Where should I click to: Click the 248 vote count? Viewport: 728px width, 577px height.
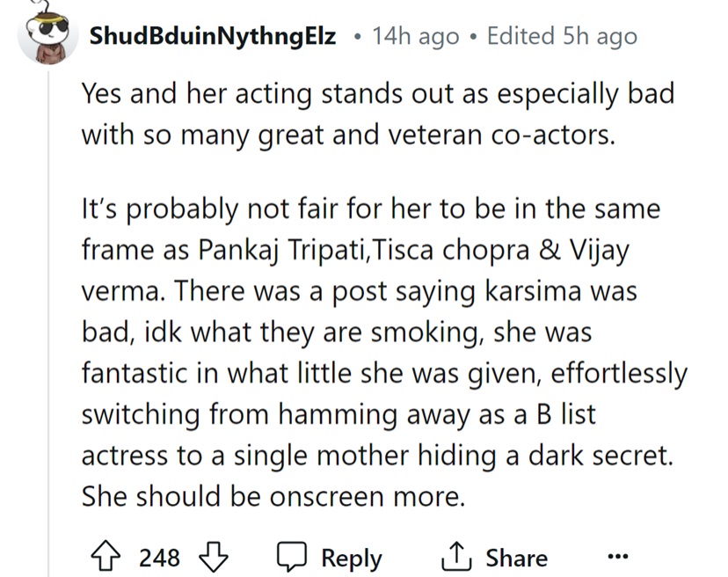[159, 558]
